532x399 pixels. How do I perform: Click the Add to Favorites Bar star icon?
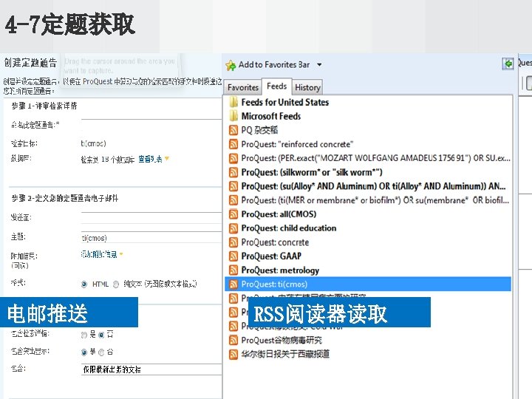click(231, 65)
